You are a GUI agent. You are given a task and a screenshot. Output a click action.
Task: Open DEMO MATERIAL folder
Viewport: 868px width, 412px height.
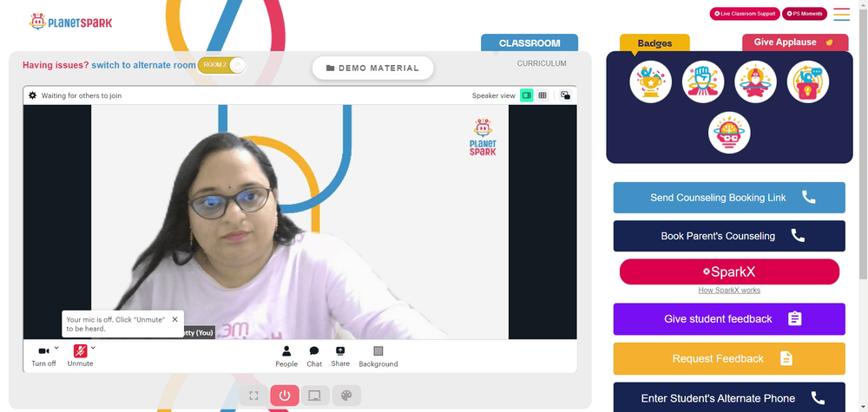point(372,68)
